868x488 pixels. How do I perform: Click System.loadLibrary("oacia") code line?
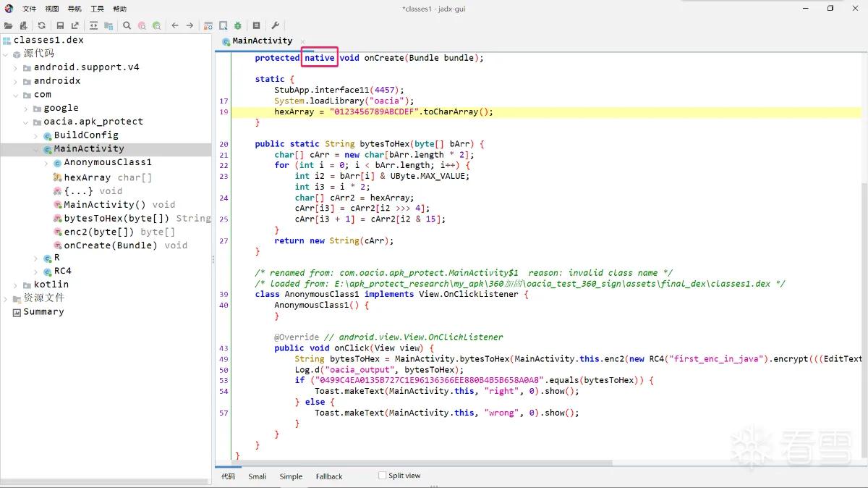(x=344, y=101)
